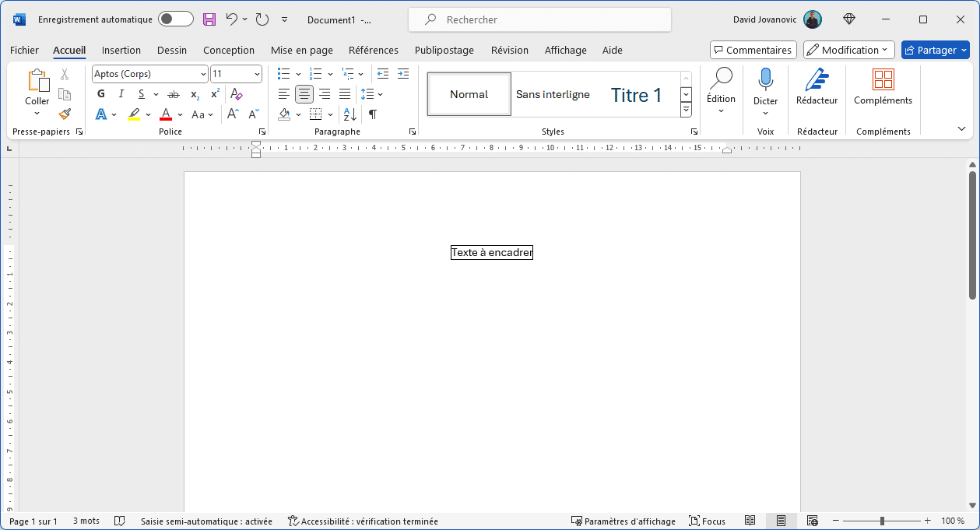Click the Cut scissors icon
Image resolution: width=980 pixels, height=530 pixels.
[x=65, y=75]
